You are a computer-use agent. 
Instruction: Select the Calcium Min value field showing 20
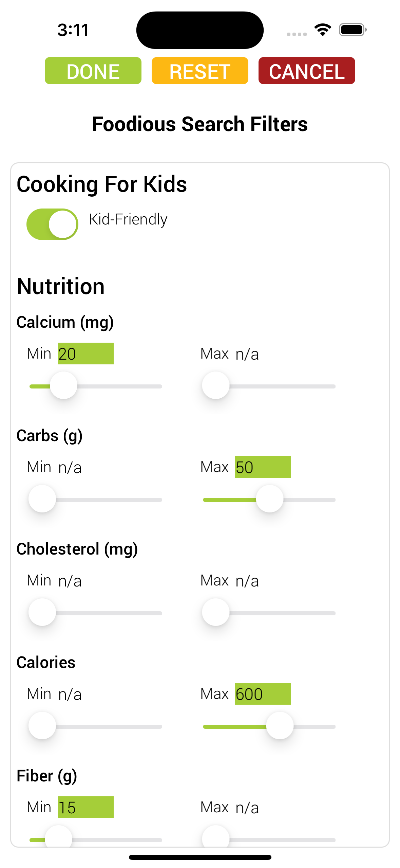pos(86,354)
